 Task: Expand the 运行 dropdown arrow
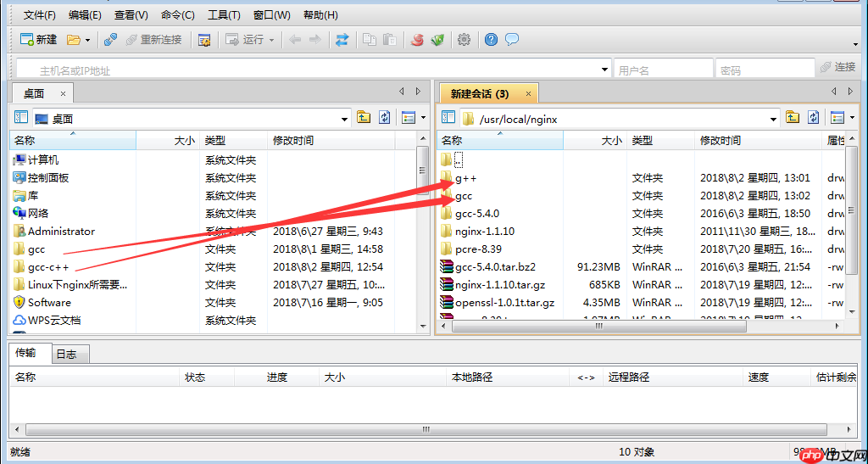(271, 40)
